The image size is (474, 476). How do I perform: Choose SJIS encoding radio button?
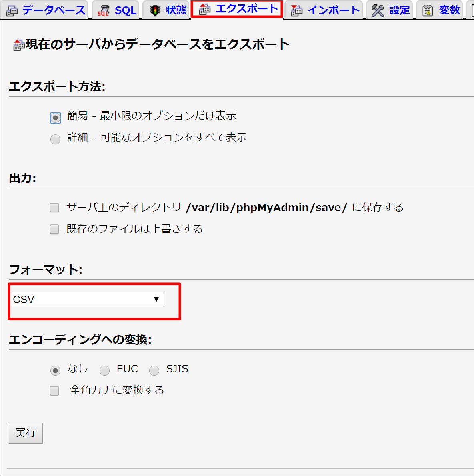pos(154,371)
